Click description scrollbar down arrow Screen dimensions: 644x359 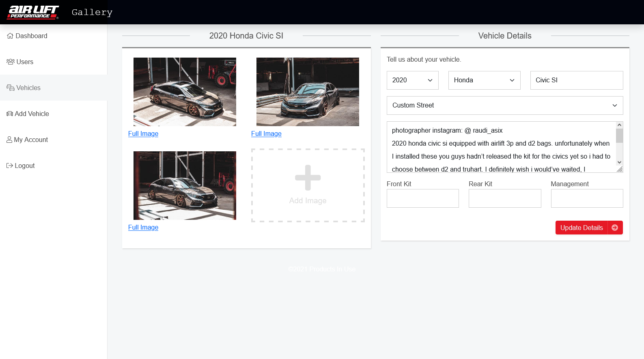pos(620,162)
